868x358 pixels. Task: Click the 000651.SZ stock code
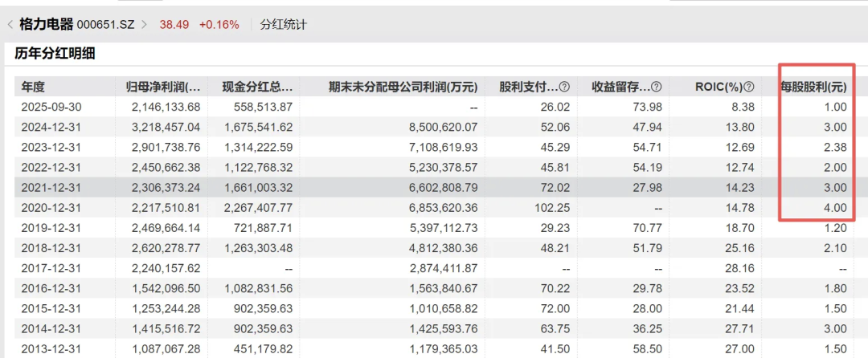click(107, 24)
